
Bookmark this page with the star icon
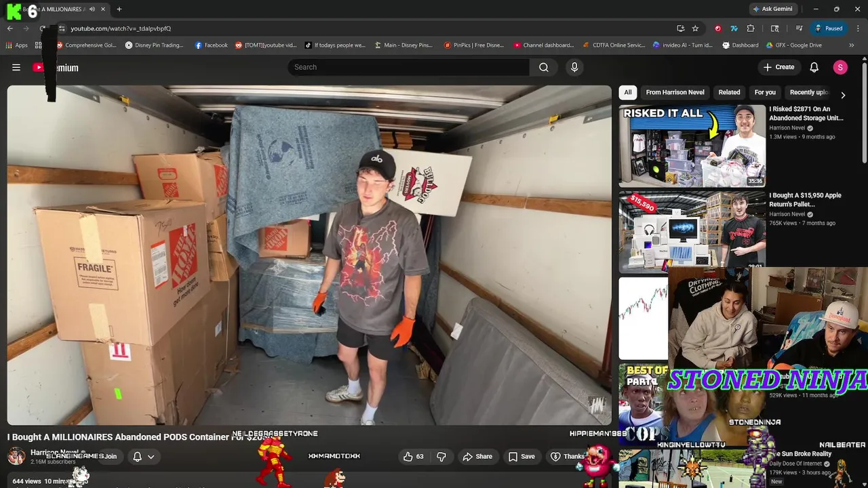pos(695,28)
